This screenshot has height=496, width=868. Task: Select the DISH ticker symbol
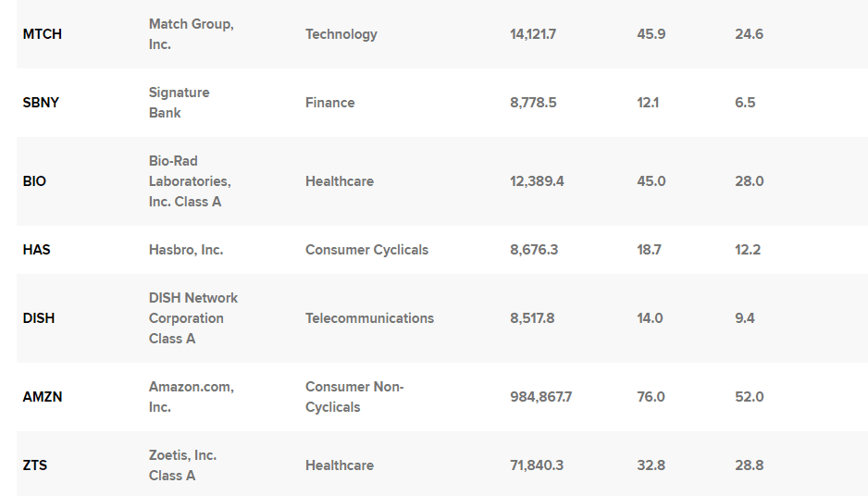pyautogui.click(x=39, y=318)
